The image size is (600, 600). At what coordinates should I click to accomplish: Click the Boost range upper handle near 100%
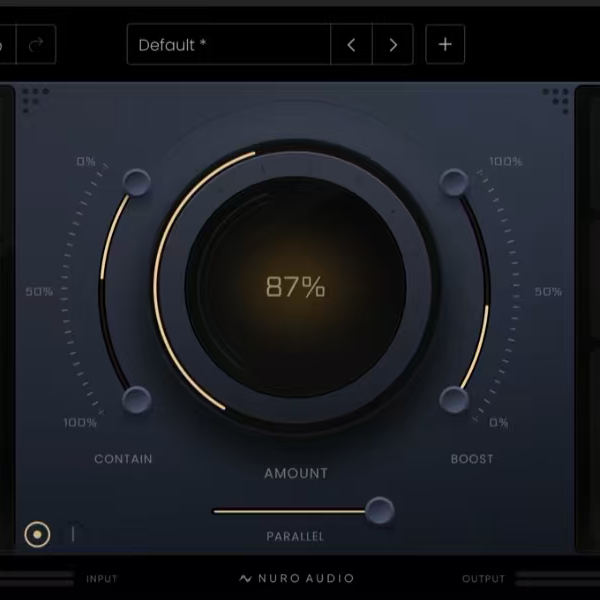[x=454, y=182]
